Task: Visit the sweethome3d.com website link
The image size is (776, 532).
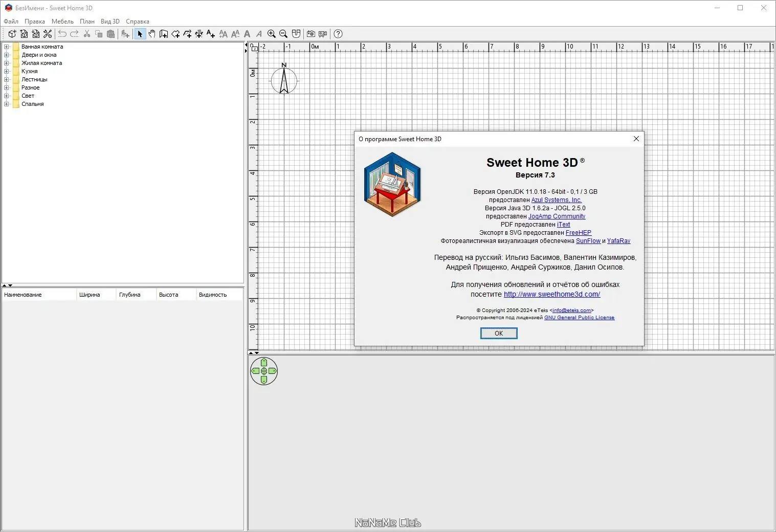Action: point(552,294)
